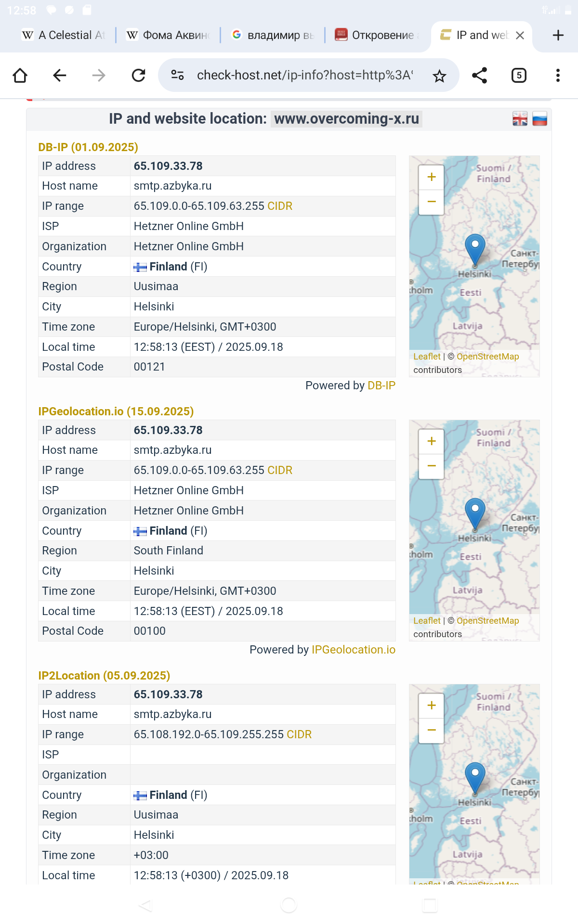Open the DB-IP (01.09.2025) heading link
This screenshot has width=578, height=924.
(x=88, y=147)
